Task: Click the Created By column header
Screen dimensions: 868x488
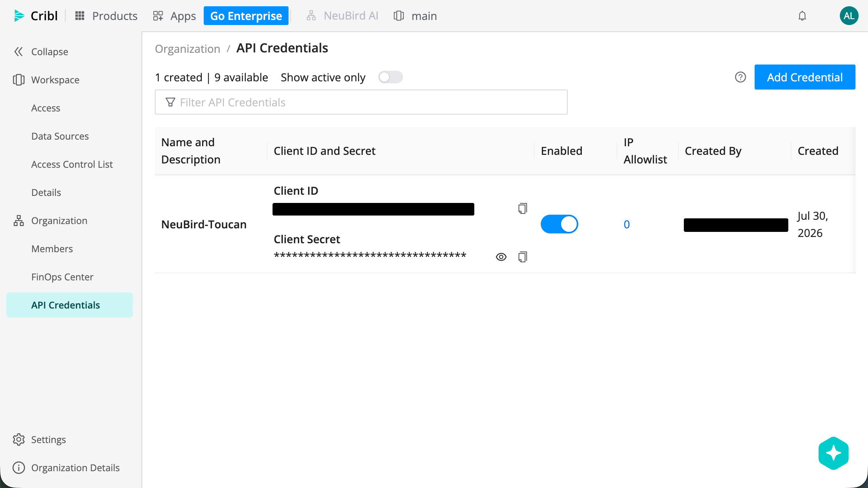Action: [713, 151]
